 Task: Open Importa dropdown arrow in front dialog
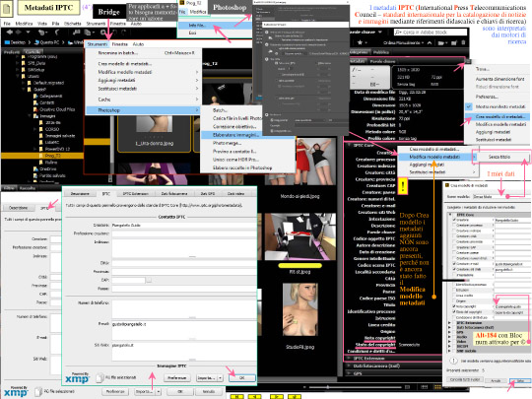(x=221, y=377)
